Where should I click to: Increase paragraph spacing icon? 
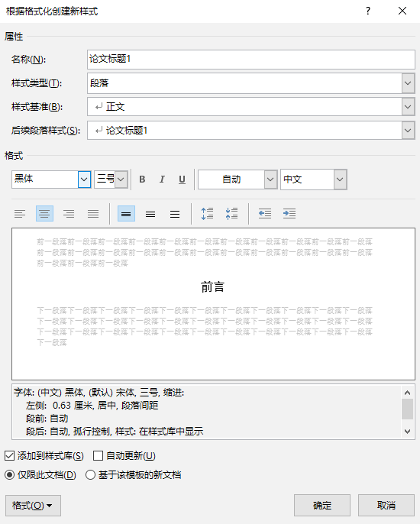[207, 214]
